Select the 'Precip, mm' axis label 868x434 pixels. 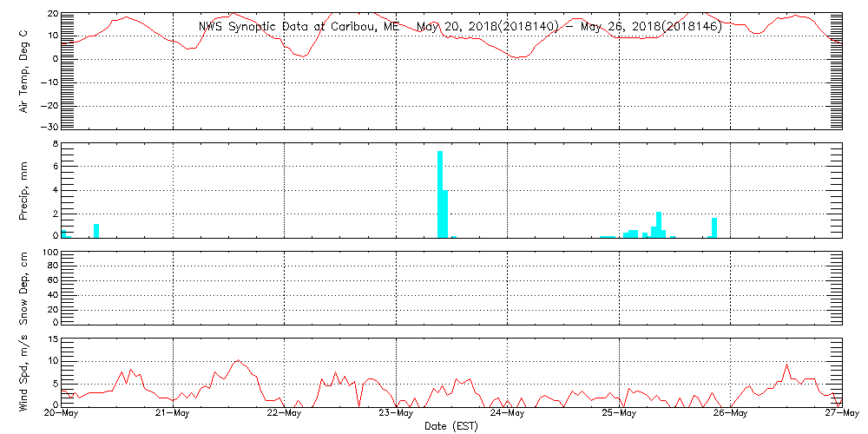pyautogui.click(x=23, y=191)
